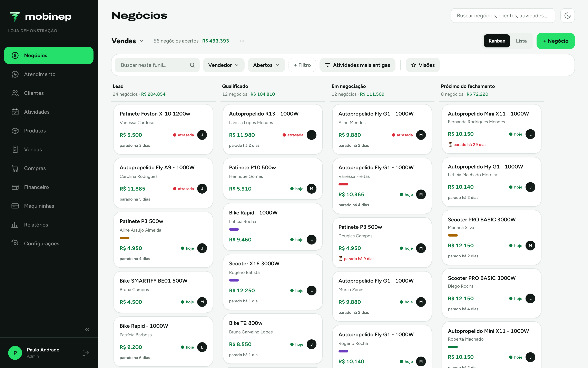Viewport: 588px width, 368px height.
Task: Add a filter with + Filtro
Action: coord(302,65)
